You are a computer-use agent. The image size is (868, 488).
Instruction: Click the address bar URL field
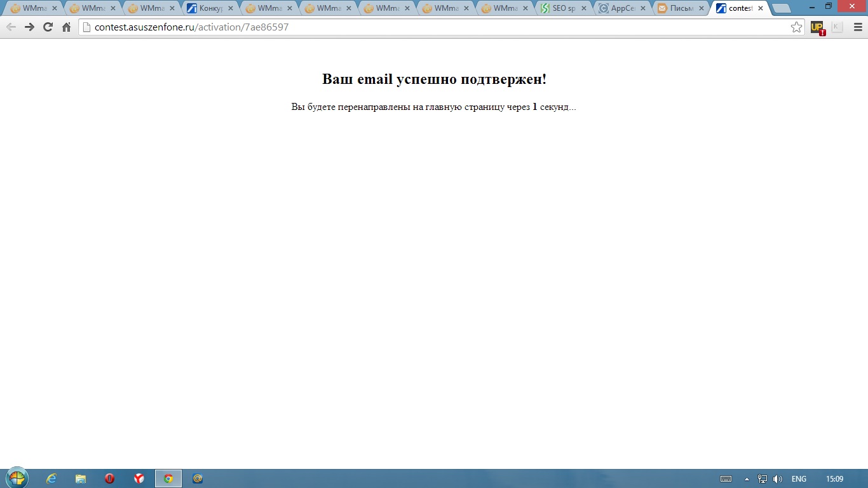coord(442,27)
